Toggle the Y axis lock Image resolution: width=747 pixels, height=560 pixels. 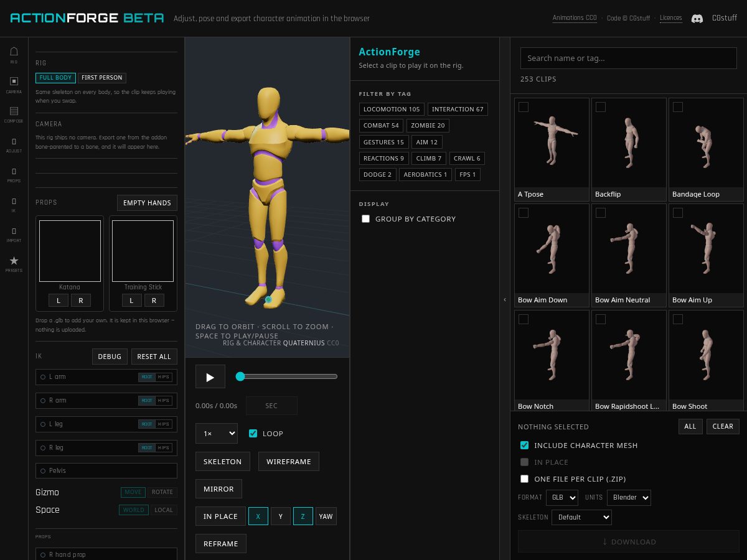point(281,516)
